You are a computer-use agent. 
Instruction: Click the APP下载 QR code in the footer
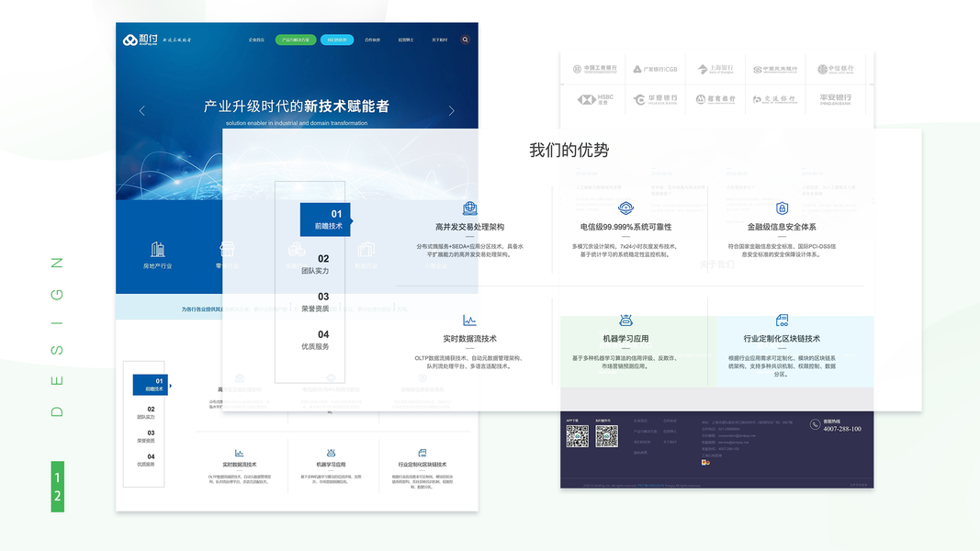[578, 436]
